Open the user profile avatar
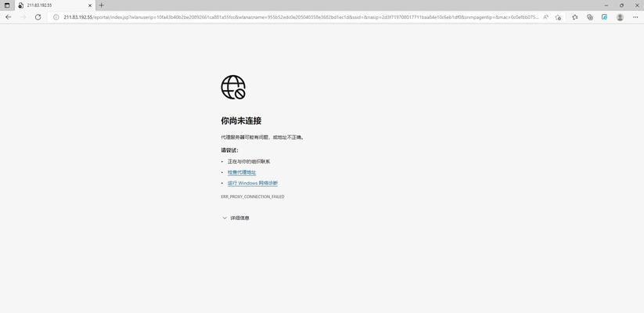Screen dimensions: 644x313 [620, 17]
